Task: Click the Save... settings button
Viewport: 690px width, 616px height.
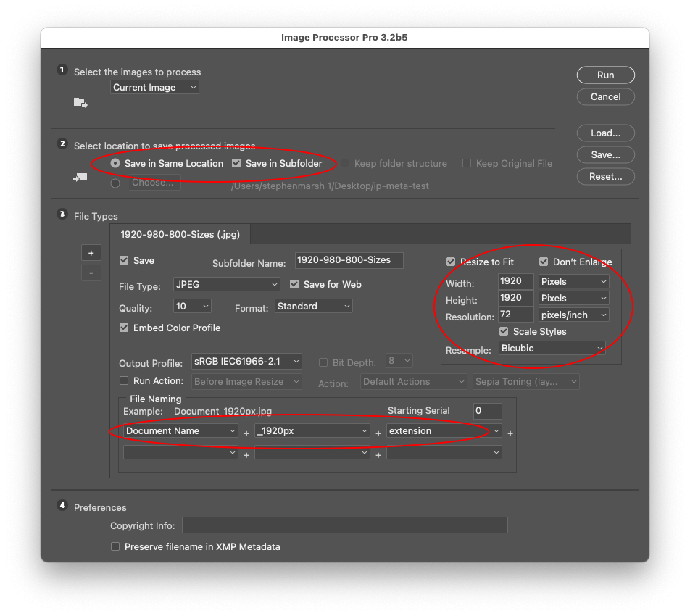Action: (605, 154)
